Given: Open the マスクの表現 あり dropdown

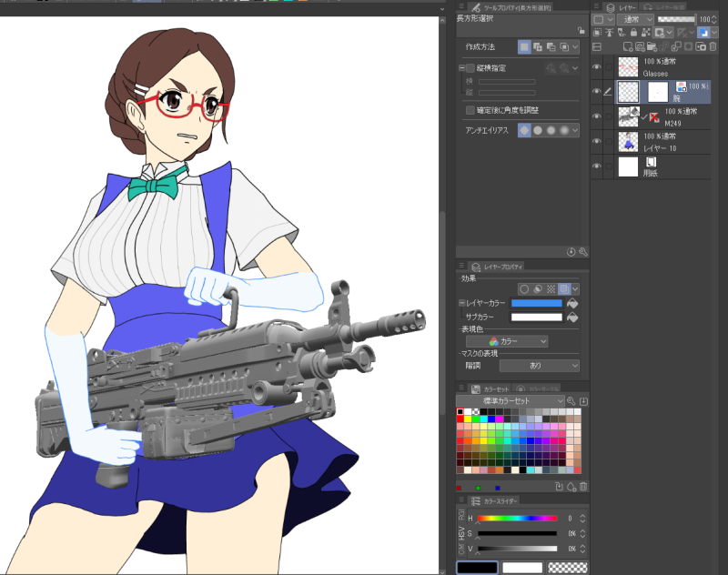Looking at the screenshot, I should pyautogui.click(x=540, y=365).
